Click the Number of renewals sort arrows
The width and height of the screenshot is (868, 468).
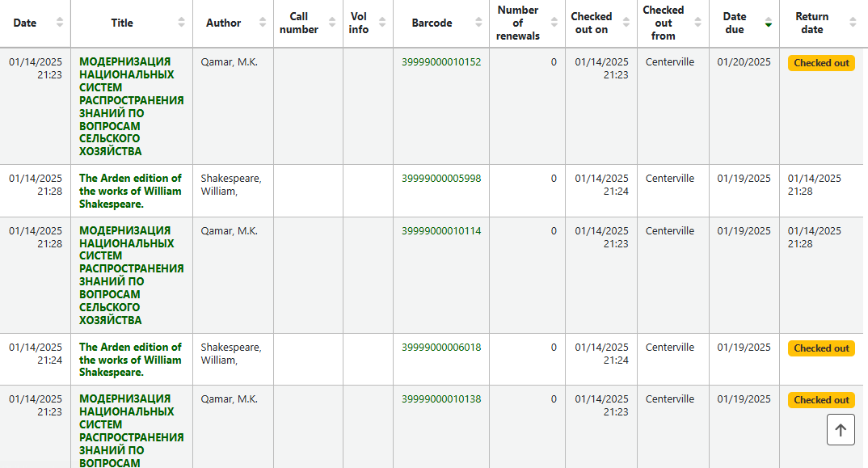click(554, 23)
